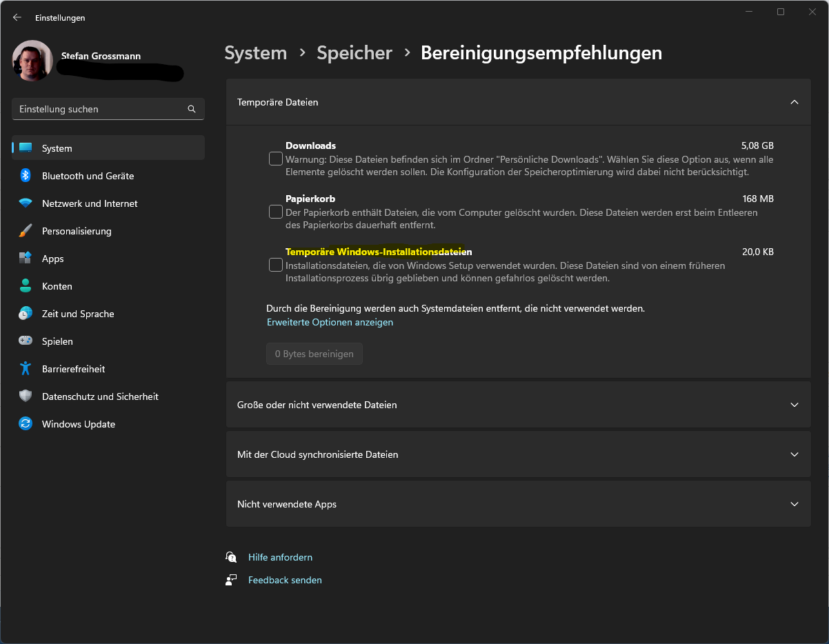Viewport: 829px width, 644px height.
Task: Click the Hilfe anfordern help icon
Action: (x=231, y=557)
